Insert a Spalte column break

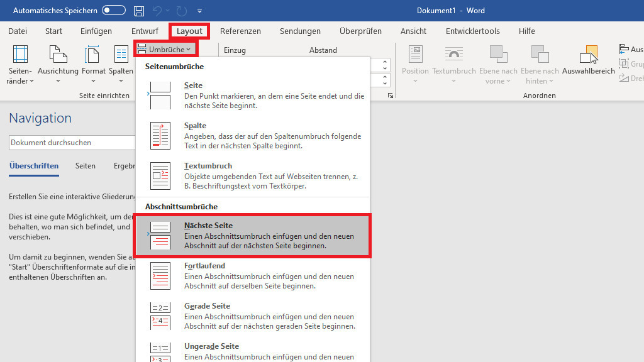point(253,136)
